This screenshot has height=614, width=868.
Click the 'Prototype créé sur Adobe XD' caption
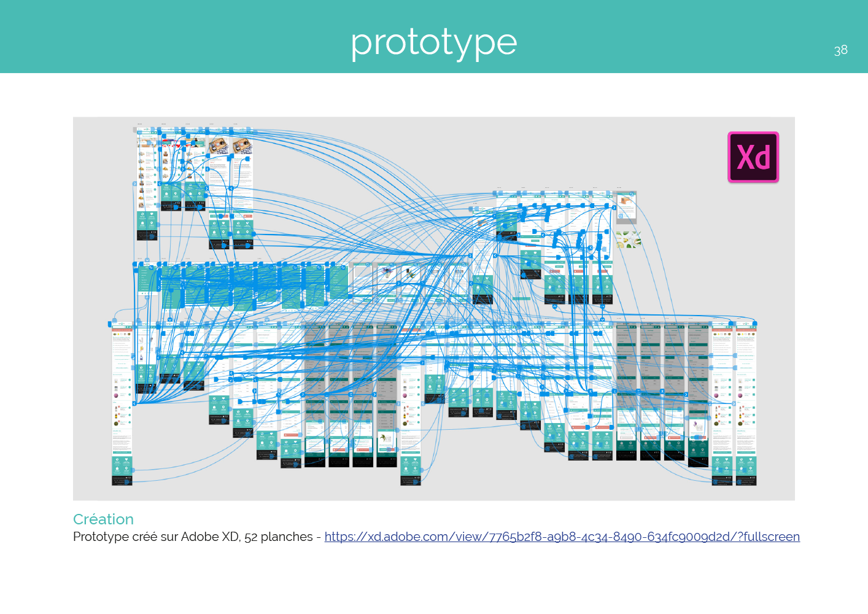(x=193, y=537)
